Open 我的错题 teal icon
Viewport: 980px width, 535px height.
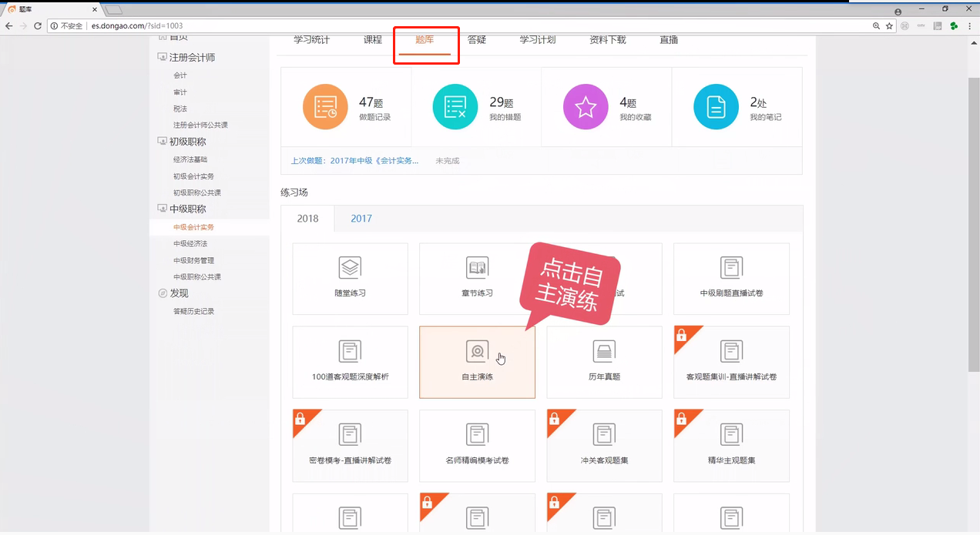tap(455, 107)
